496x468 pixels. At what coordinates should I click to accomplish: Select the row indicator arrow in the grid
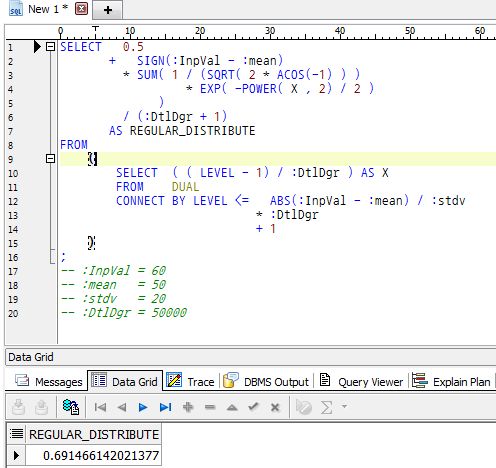(x=16, y=455)
